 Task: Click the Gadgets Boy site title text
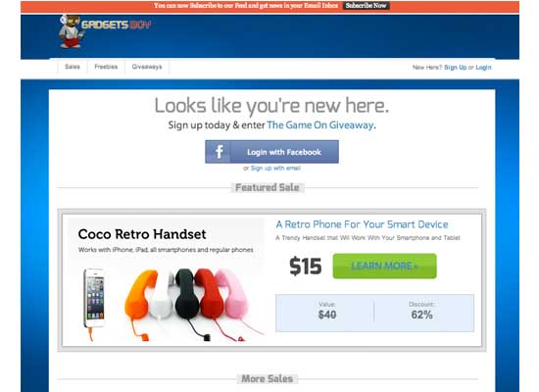(x=117, y=24)
